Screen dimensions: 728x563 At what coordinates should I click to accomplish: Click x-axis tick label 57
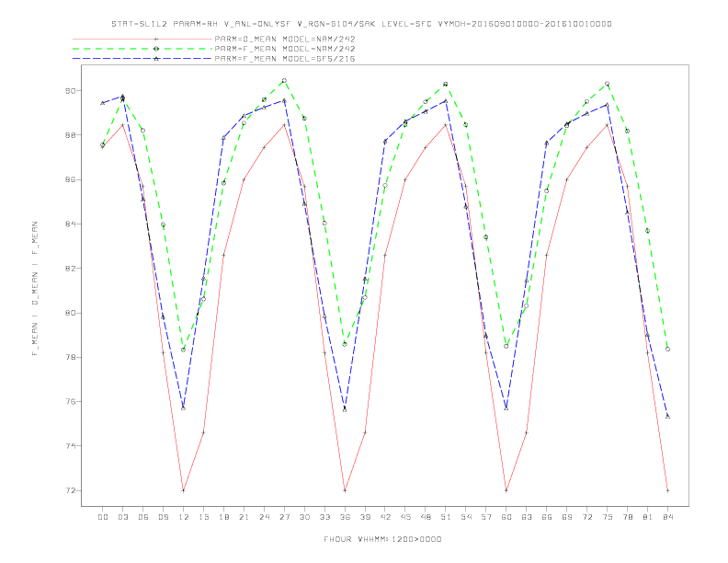pos(486,517)
